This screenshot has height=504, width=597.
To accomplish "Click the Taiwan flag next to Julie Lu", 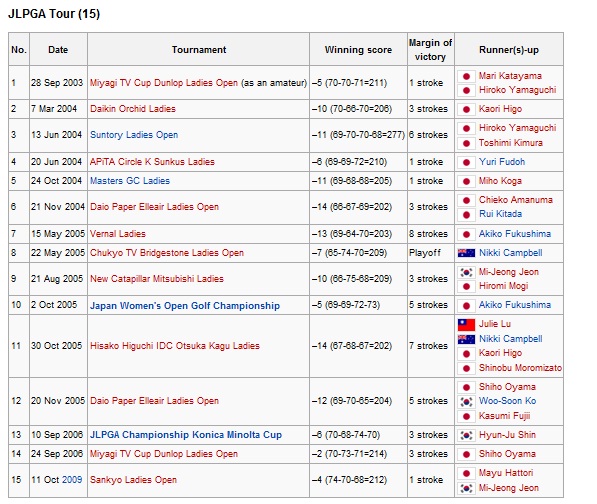I will point(466,324).
